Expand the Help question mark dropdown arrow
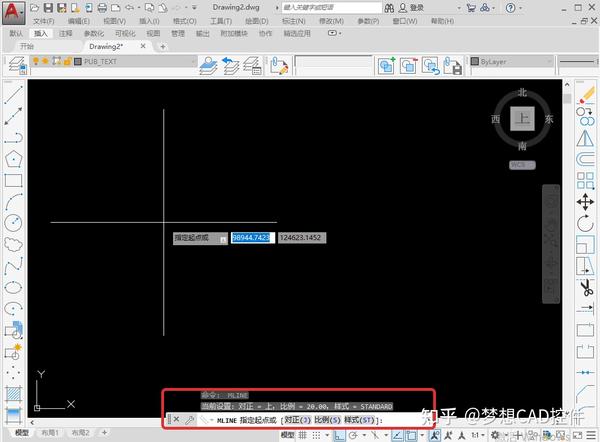The image size is (600, 442). pyautogui.click(x=521, y=8)
